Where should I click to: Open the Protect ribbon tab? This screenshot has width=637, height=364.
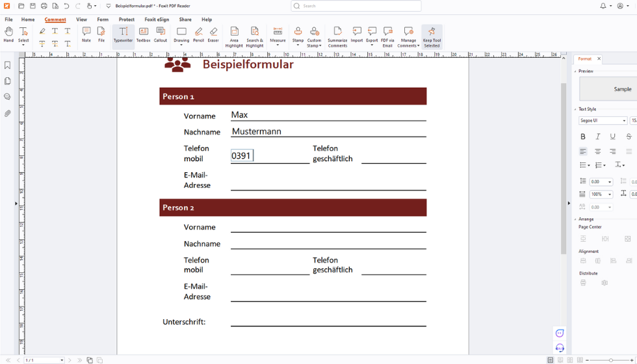[126, 19]
